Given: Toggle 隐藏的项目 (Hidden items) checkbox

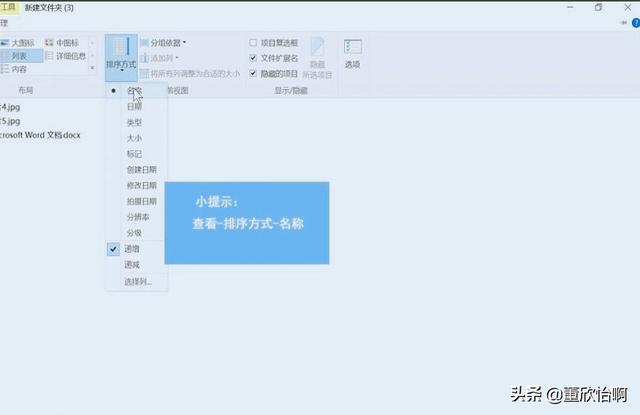Looking at the screenshot, I should 254,73.
